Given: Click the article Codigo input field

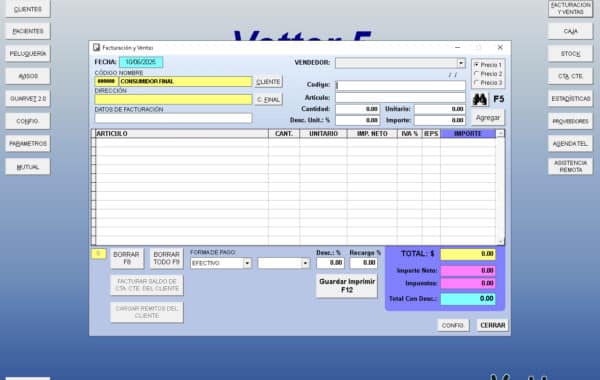Looking at the screenshot, I should tap(400, 85).
